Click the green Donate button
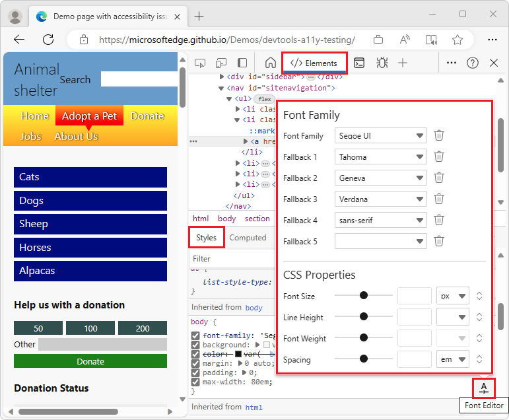Image resolution: width=509 pixels, height=420 pixels. 90,361
